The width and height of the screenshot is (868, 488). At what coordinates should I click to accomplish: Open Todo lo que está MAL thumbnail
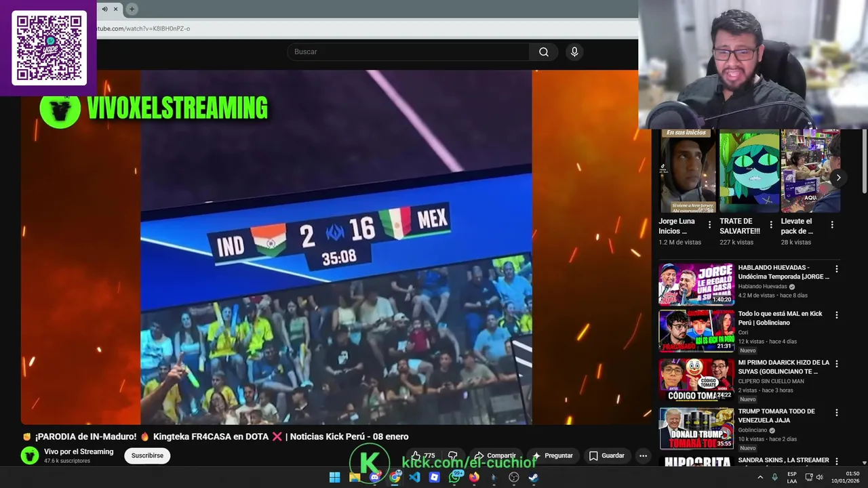click(696, 331)
